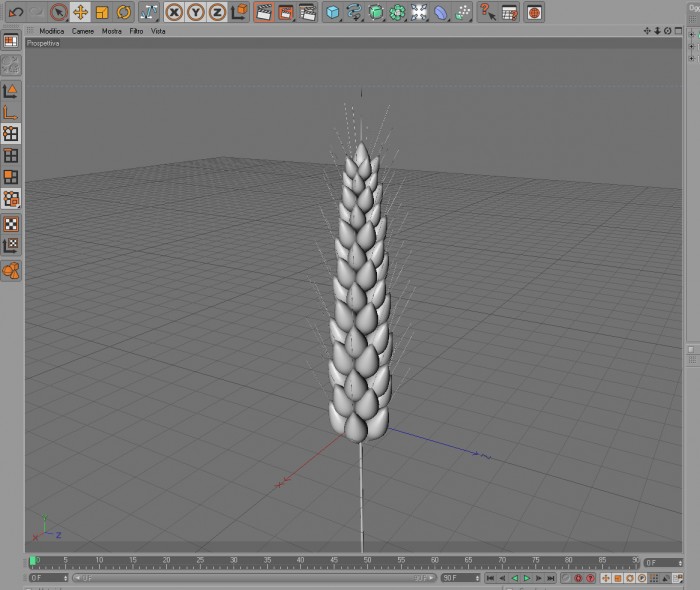Activate the Move tool
This screenshot has height=590, width=700.
[80, 12]
